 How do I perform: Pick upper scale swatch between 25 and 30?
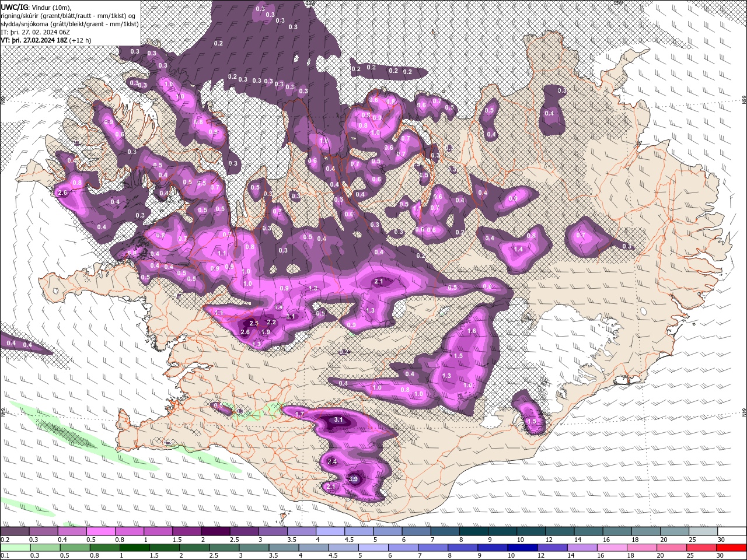click(704, 531)
